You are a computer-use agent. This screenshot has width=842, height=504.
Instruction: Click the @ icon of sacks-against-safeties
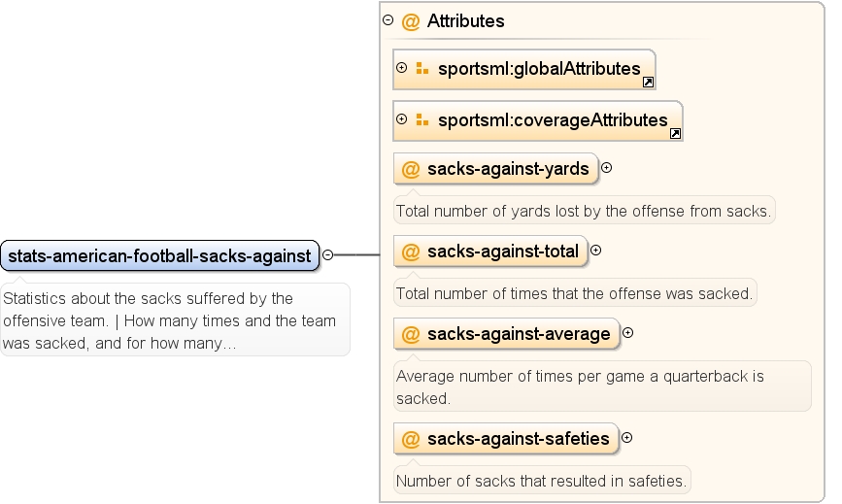point(411,439)
